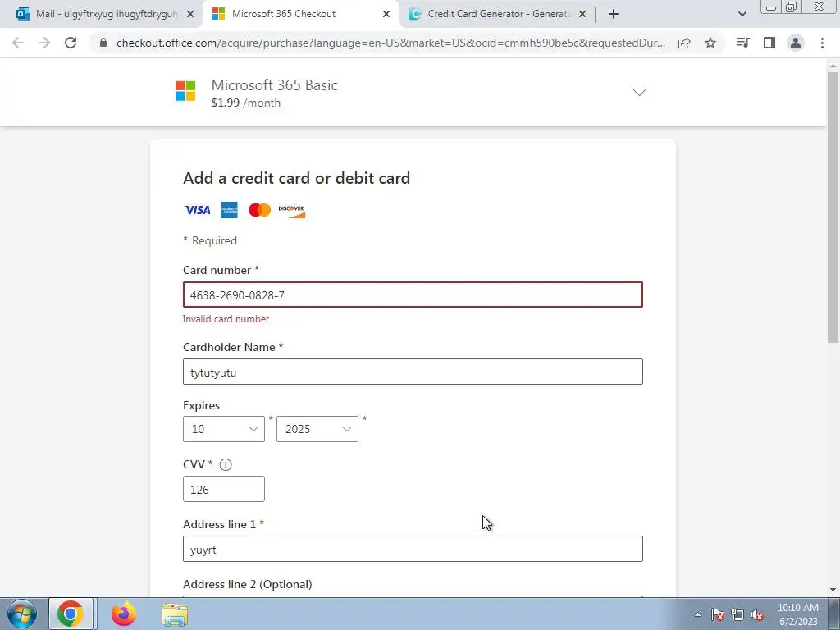Open Windows Explorer from the taskbar
The image size is (840, 630).
point(176,614)
